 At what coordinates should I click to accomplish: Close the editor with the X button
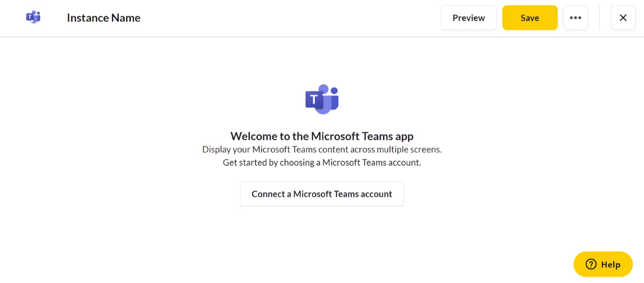[623, 18]
